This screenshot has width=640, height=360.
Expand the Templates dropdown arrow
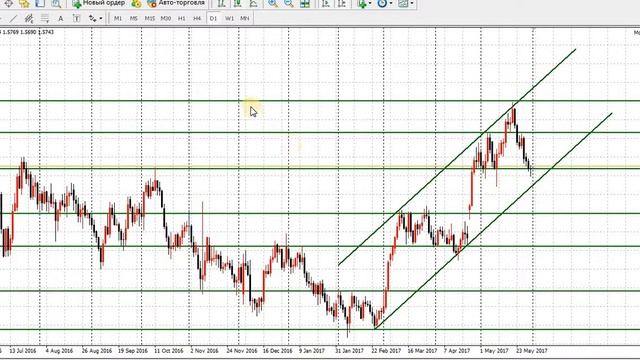[x=412, y=3]
